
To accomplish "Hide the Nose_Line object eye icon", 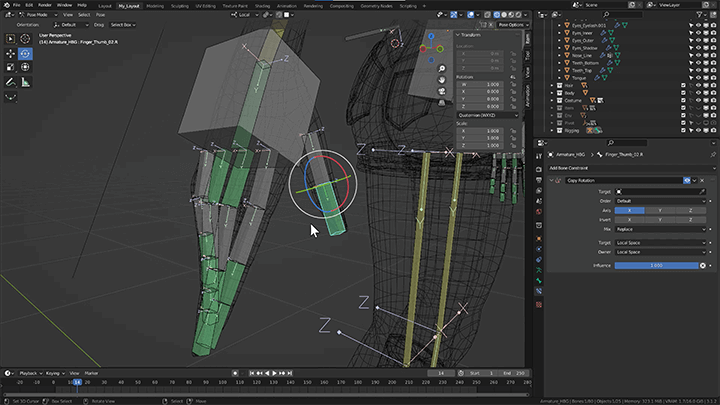I will tap(698, 56).
